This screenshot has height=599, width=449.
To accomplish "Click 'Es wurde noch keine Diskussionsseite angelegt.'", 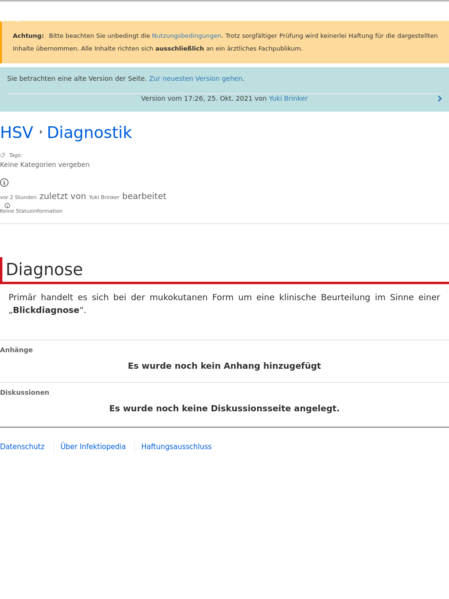I will pyautogui.click(x=224, y=408).
